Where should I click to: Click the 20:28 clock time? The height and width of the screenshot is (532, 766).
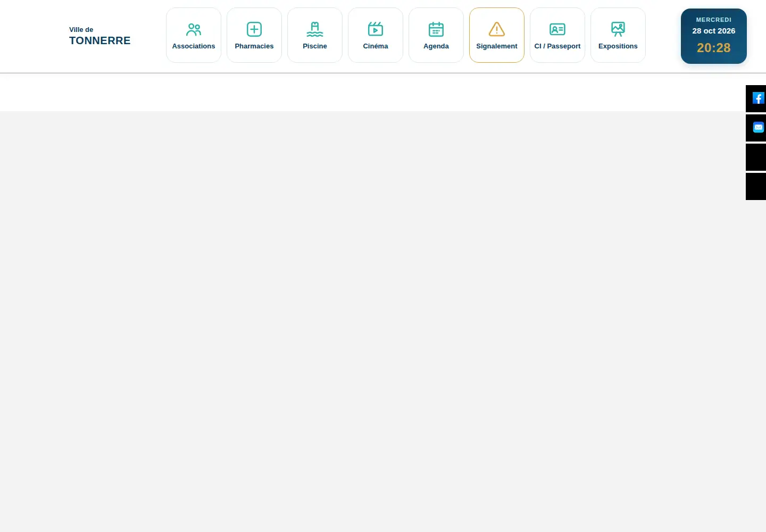714,48
